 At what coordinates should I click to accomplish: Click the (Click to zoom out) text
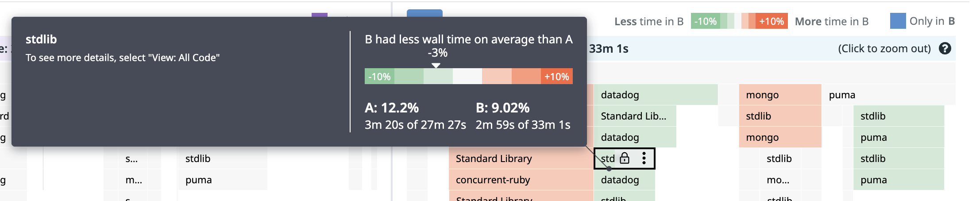tap(884, 48)
